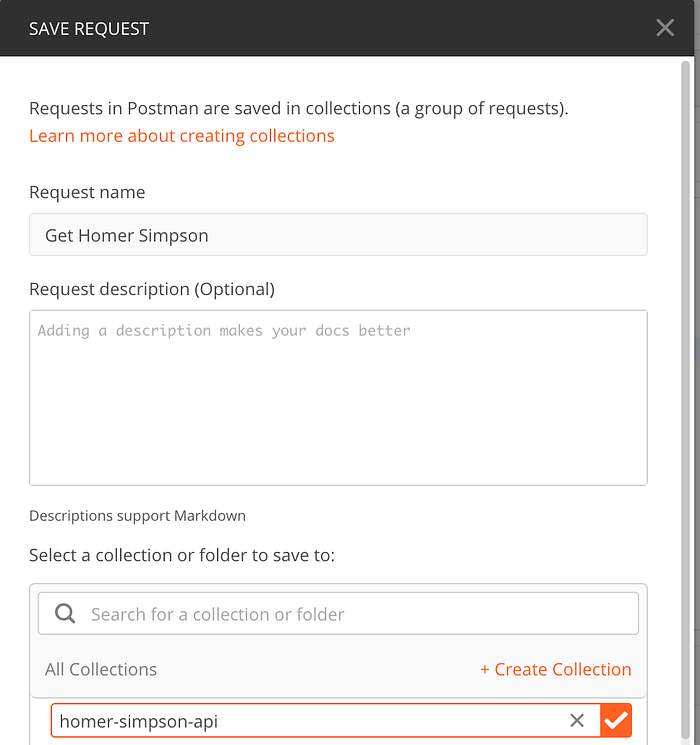The height and width of the screenshot is (745, 700).
Task: Click the dialog's vertical scrollbar
Action: click(x=687, y=300)
